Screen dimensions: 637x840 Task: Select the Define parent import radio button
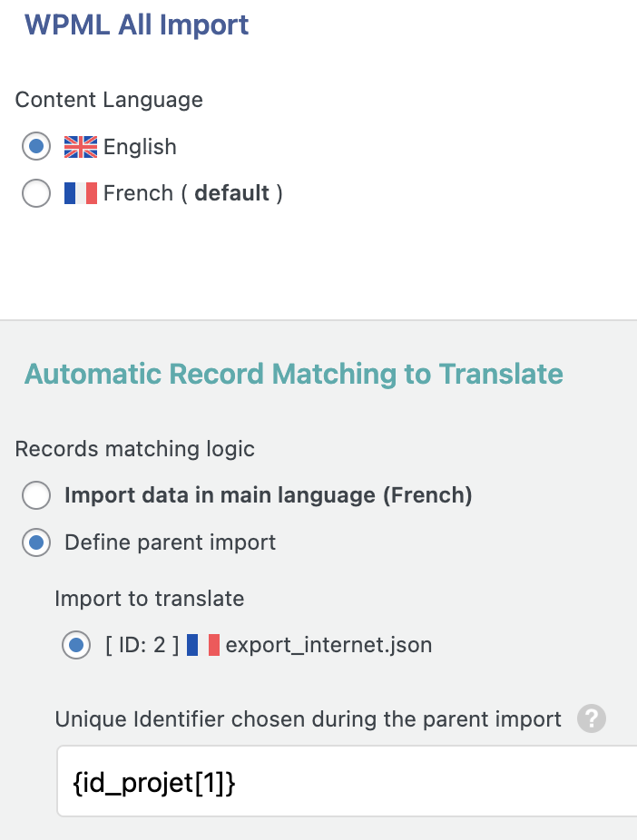tap(36, 542)
